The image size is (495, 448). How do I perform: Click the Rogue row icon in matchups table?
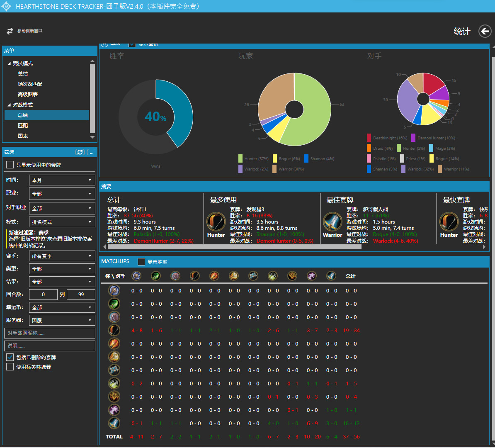tap(114, 384)
